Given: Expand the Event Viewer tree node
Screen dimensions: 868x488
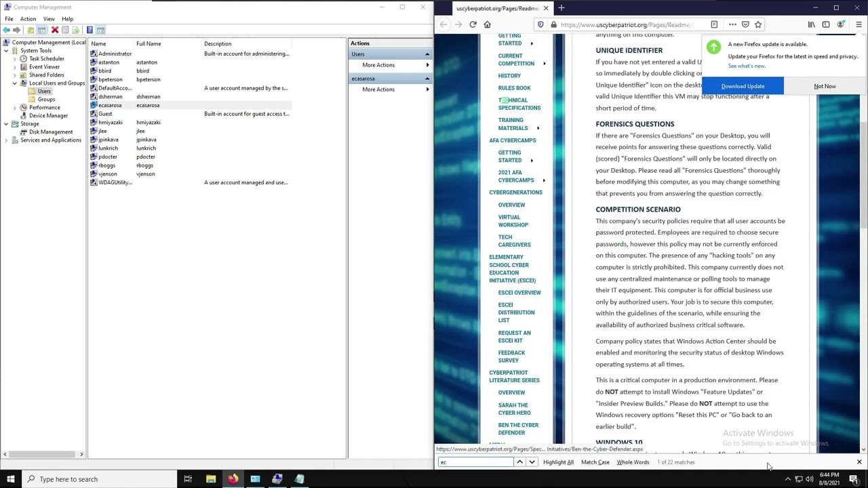Looking at the screenshot, I should 15,67.
